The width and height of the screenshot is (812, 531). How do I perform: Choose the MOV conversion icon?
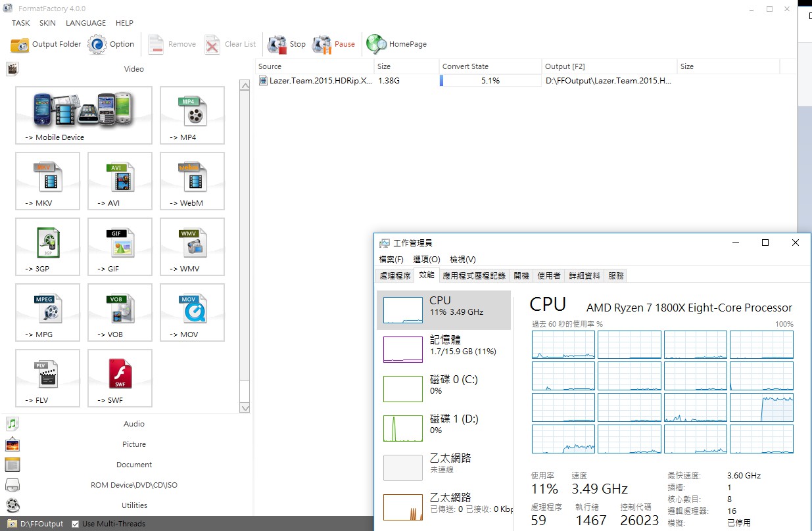coord(192,312)
